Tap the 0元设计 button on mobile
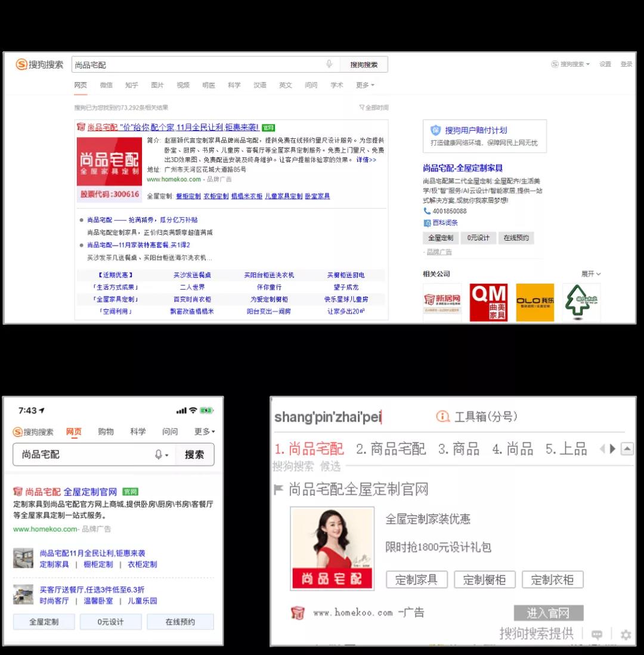This screenshot has width=644, height=655. pyautogui.click(x=111, y=622)
